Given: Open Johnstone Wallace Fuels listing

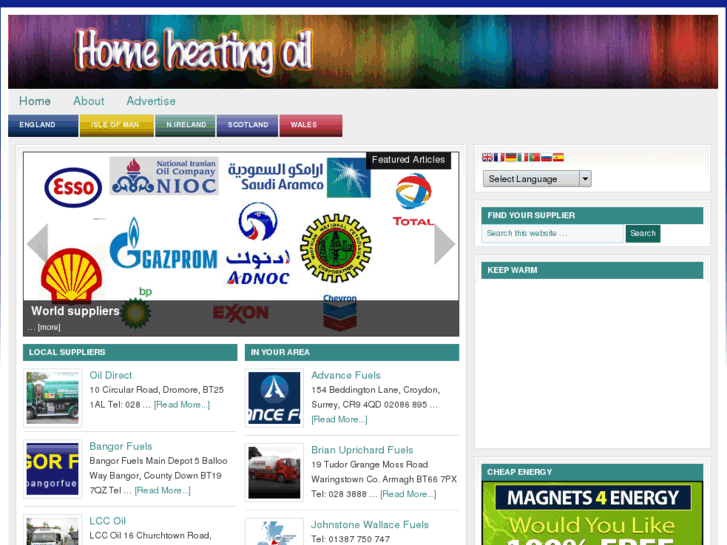Looking at the screenshot, I should click(x=370, y=525).
